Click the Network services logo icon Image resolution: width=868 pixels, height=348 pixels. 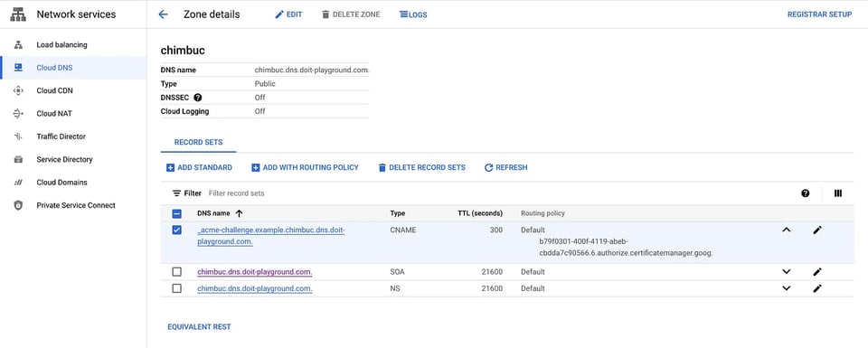18,14
